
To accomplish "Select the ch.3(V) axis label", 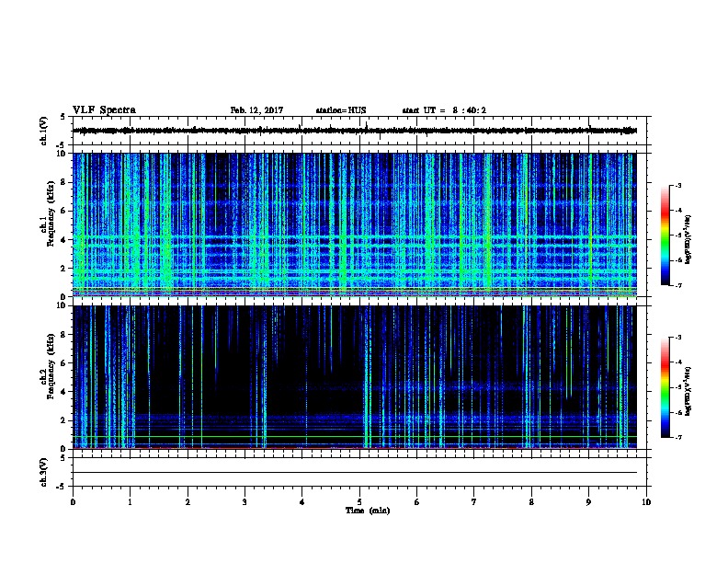I will click(x=44, y=472).
